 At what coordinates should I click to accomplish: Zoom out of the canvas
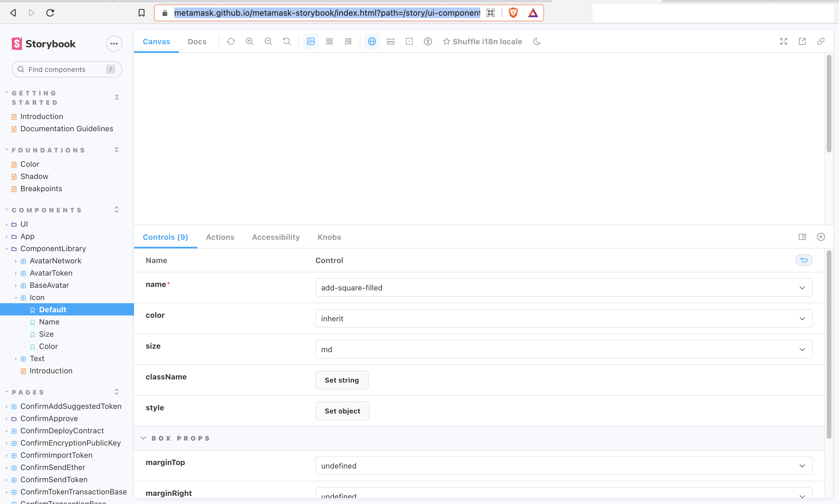click(x=268, y=41)
